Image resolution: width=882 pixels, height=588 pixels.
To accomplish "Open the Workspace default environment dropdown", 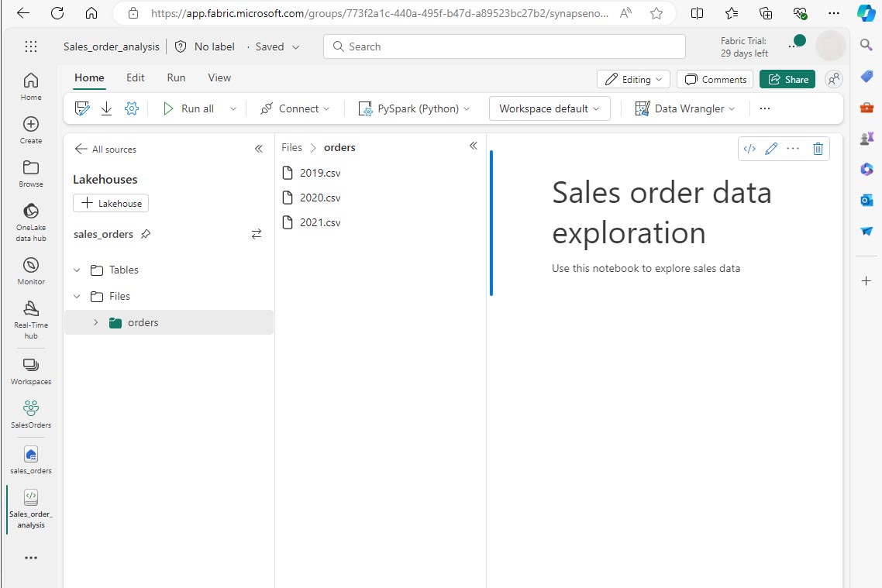I will (550, 108).
